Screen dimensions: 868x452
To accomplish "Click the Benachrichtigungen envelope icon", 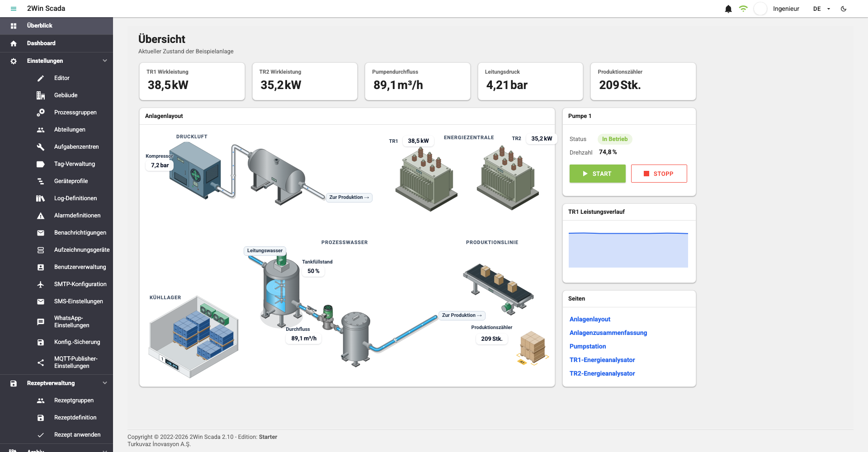I will point(41,233).
